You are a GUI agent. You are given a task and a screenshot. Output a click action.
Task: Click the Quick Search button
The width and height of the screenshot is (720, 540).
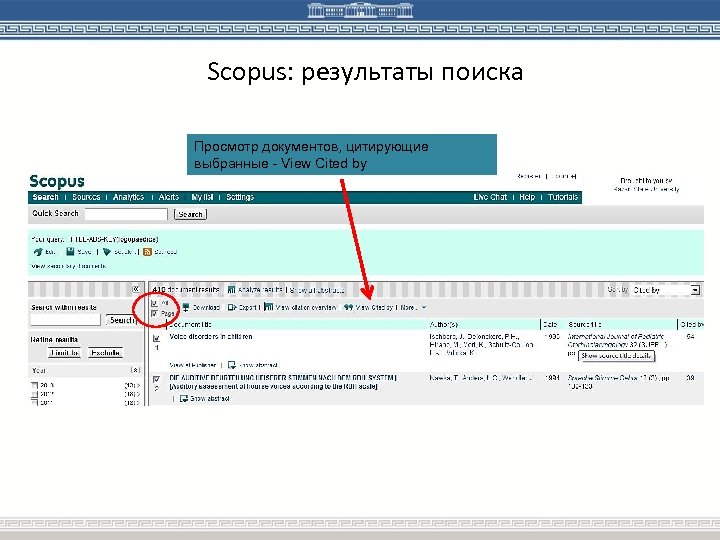pyautogui.click(x=190, y=214)
